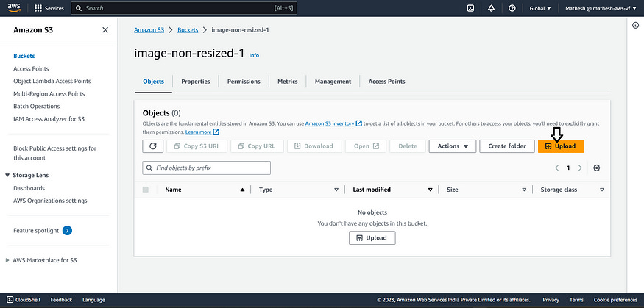Image resolution: width=644 pixels, height=308 pixels.
Task: Go to previous page of objects
Action: click(557, 168)
